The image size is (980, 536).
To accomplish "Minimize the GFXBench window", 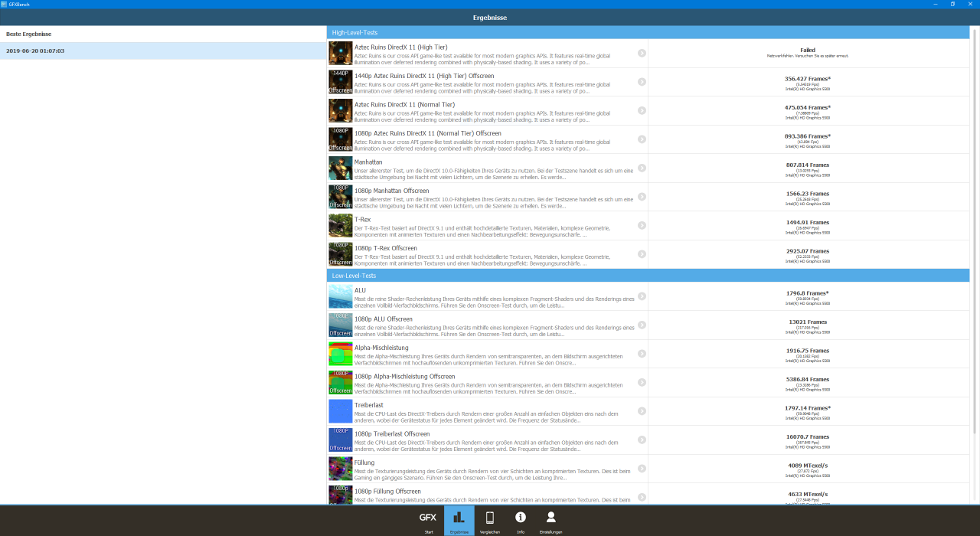I will click(x=935, y=4).
